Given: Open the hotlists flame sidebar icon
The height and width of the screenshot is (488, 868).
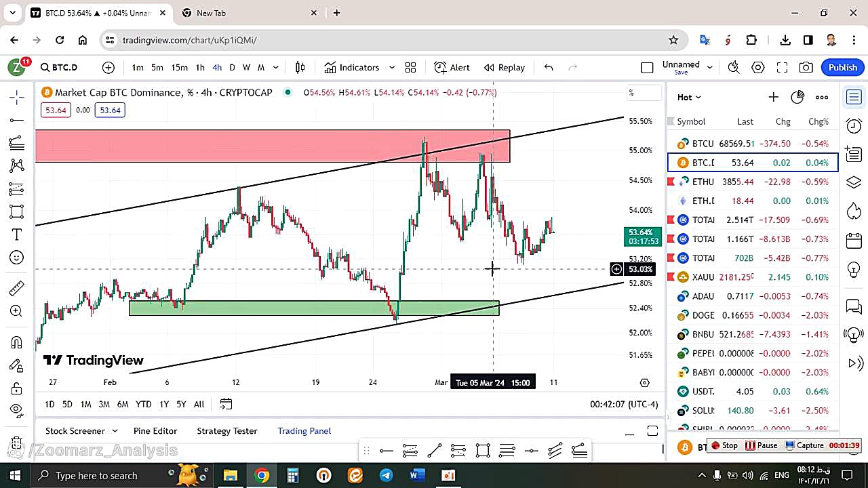Looking at the screenshot, I should click(854, 211).
